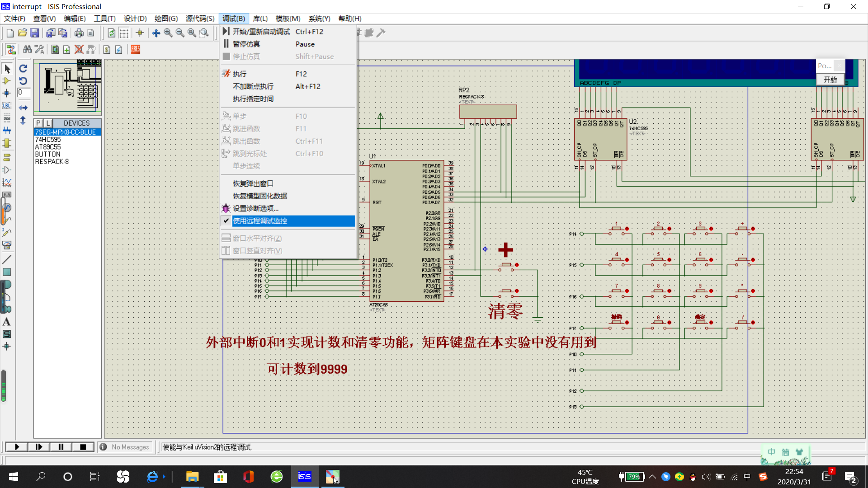The height and width of the screenshot is (488, 868).
Task: Rotate anti-clockwise with arrow icon
Action: (23, 81)
